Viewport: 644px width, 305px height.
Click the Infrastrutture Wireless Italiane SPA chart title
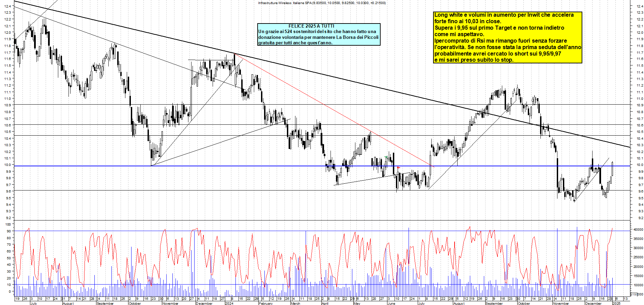[322, 3]
